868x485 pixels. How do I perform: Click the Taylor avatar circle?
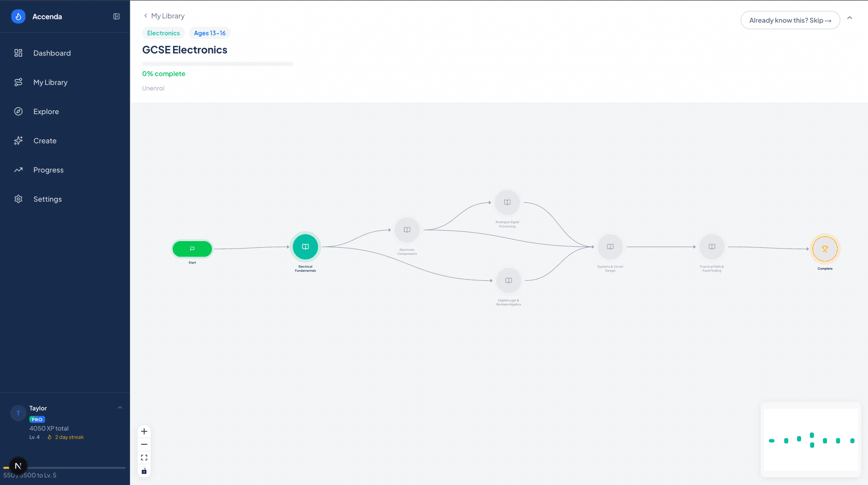click(x=18, y=413)
